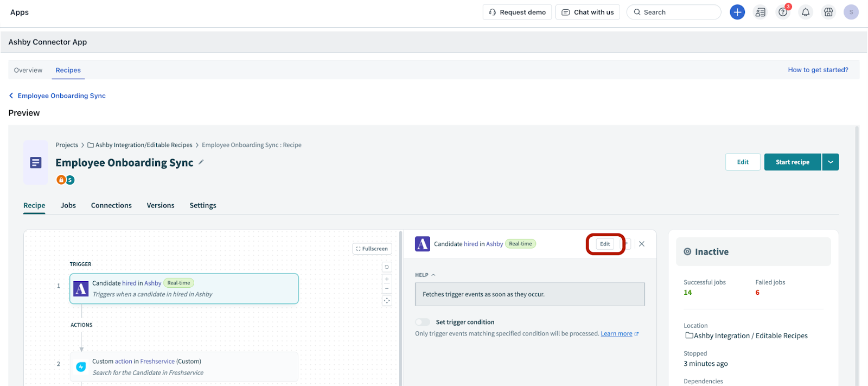868x386 pixels.
Task: Click the recipe document icon beside the title
Action: click(36, 162)
